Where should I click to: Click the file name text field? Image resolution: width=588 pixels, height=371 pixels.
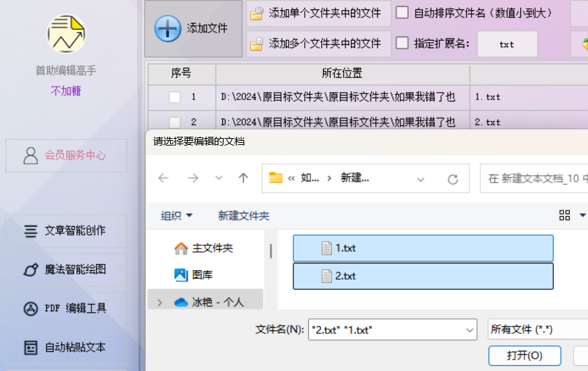coord(386,330)
